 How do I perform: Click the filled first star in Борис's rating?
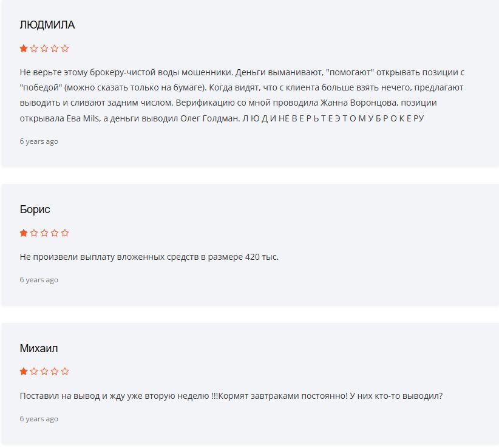24,233
